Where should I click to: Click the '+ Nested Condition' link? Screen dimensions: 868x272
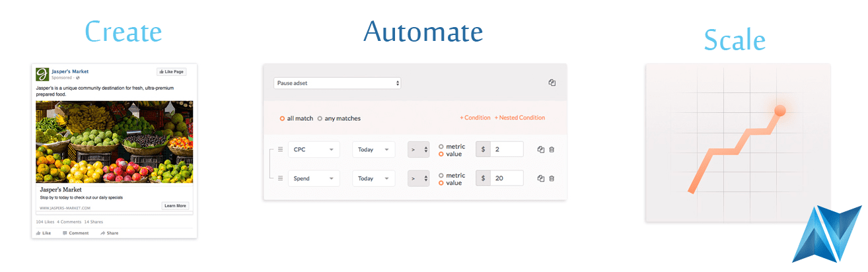(x=520, y=118)
